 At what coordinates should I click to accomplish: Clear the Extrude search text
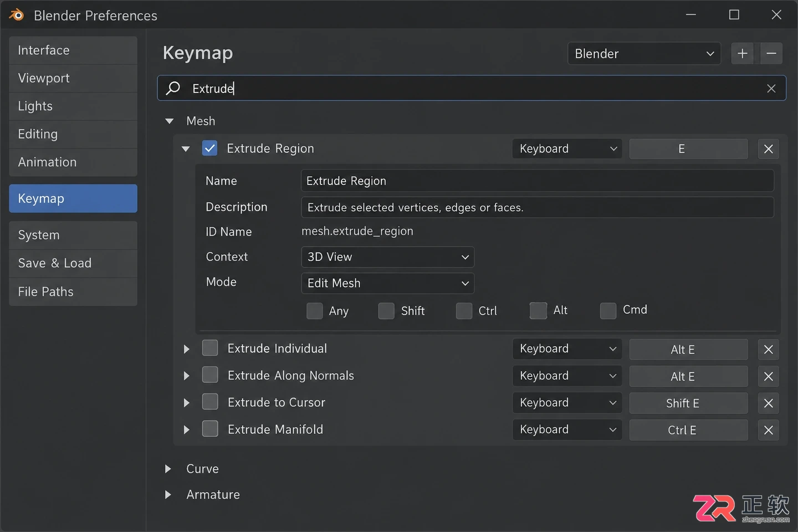pos(771,89)
